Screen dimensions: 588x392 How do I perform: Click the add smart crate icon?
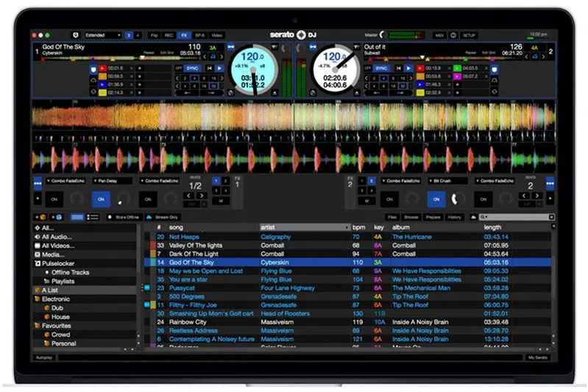pyautogui.click(x=57, y=217)
